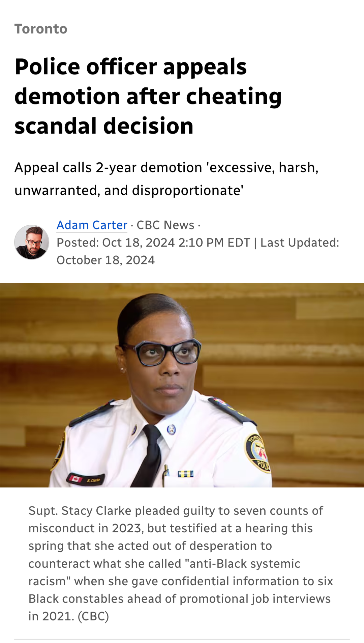Image resolution: width=364 pixels, height=643 pixels.
Task: Tap Adam Carter's round profile photo
Action: (32, 242)
